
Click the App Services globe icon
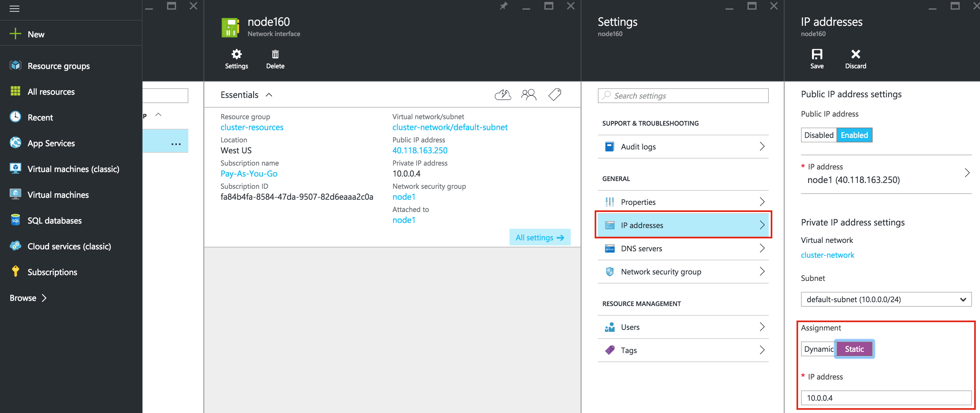[x=15, y=142]
